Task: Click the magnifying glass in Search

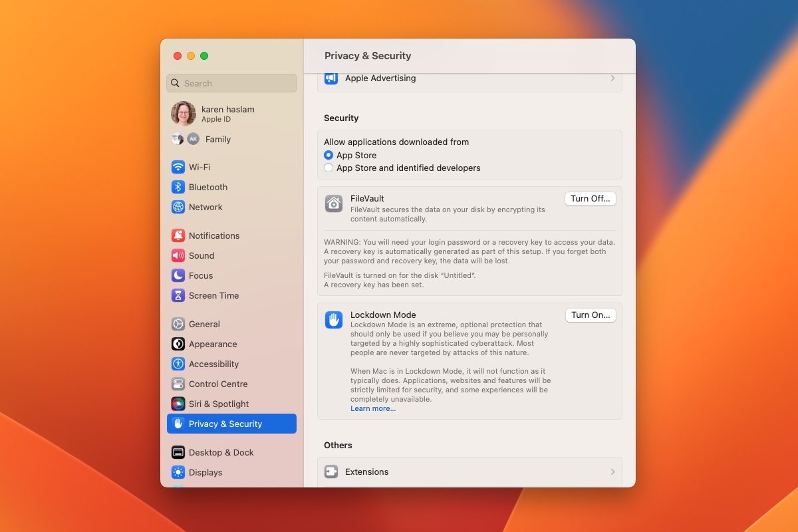Action: coord(175,83)
